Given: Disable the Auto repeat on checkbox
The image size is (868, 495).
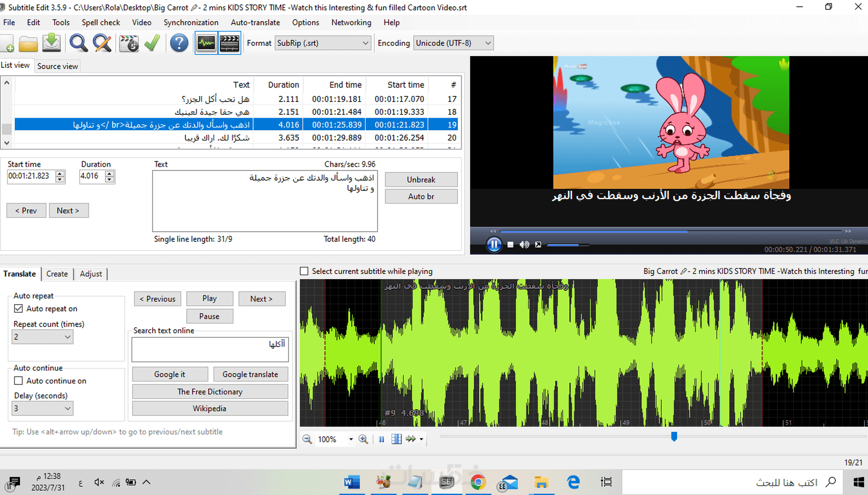Looking at the screenshot, I should 18,309.
